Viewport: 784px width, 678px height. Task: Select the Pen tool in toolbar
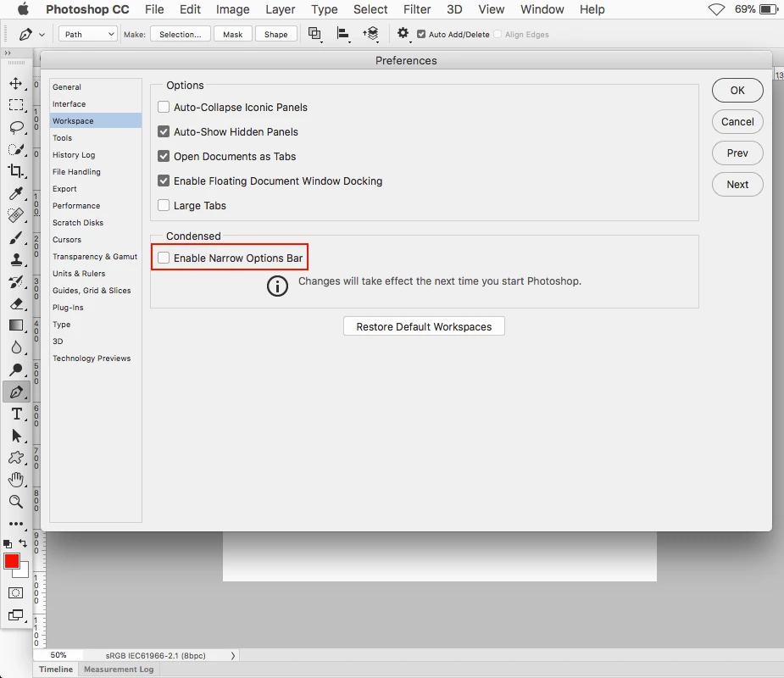click(x=16, y=392)
